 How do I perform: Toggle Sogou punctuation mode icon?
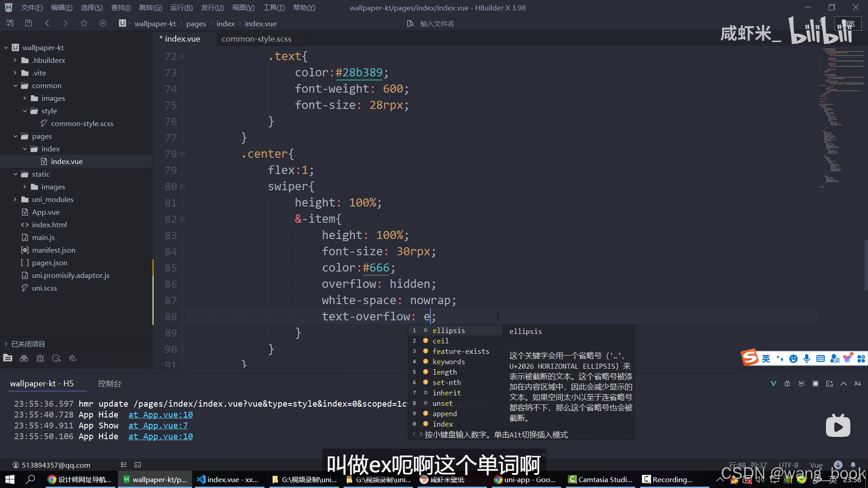(780, 359)
